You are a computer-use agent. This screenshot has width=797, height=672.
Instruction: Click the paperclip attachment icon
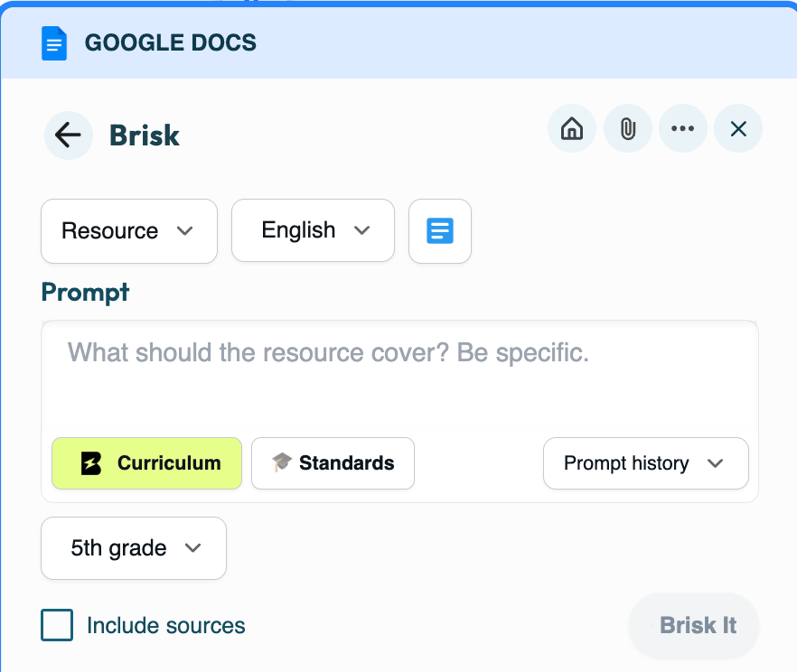627,129
